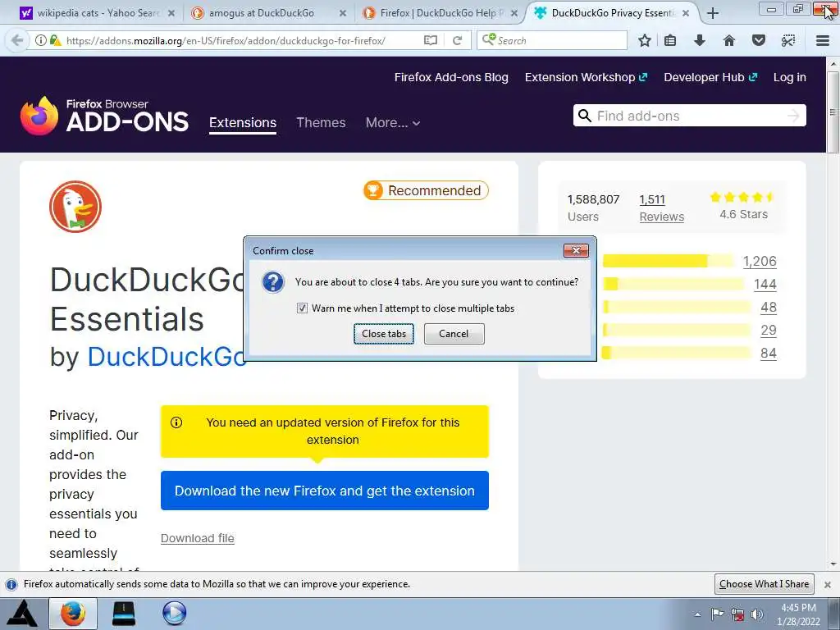Click the Firefox Add-ons logo
Image resolution: width=840 pixels, height=630 pixels.
(104, 115)
